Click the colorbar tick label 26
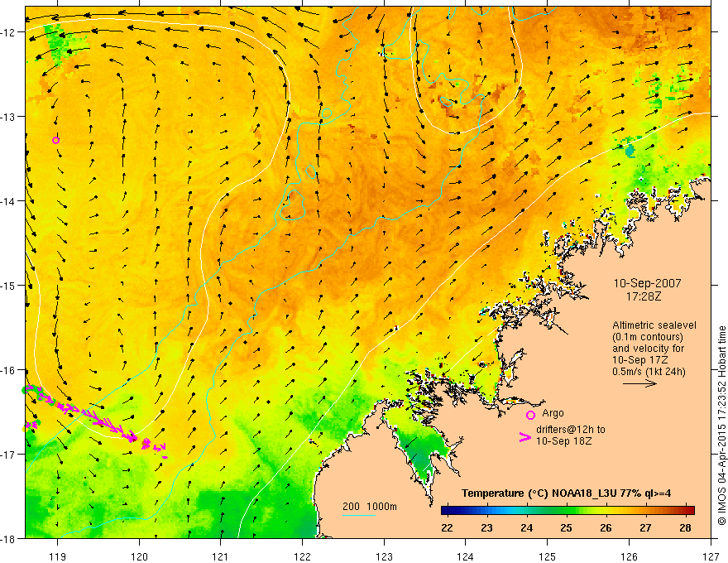The image size is (728, 563). (x=606, y=527)
